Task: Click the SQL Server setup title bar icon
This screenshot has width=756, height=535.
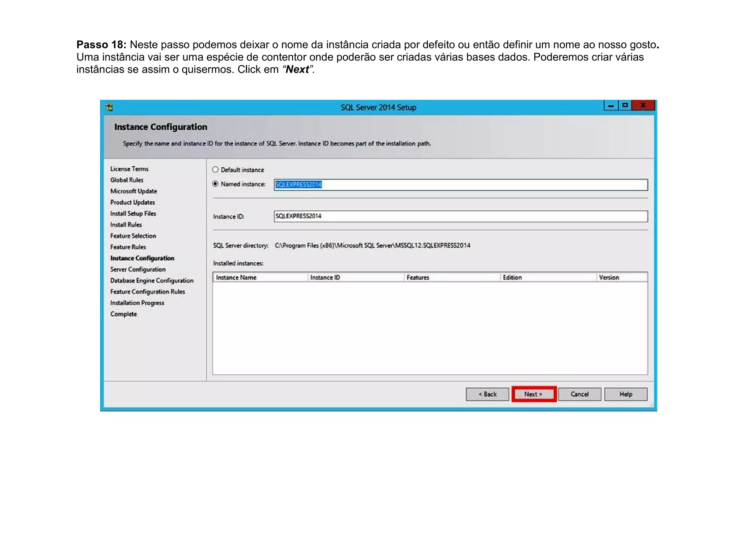Action: pyautogui.click(x=109, y=108)
